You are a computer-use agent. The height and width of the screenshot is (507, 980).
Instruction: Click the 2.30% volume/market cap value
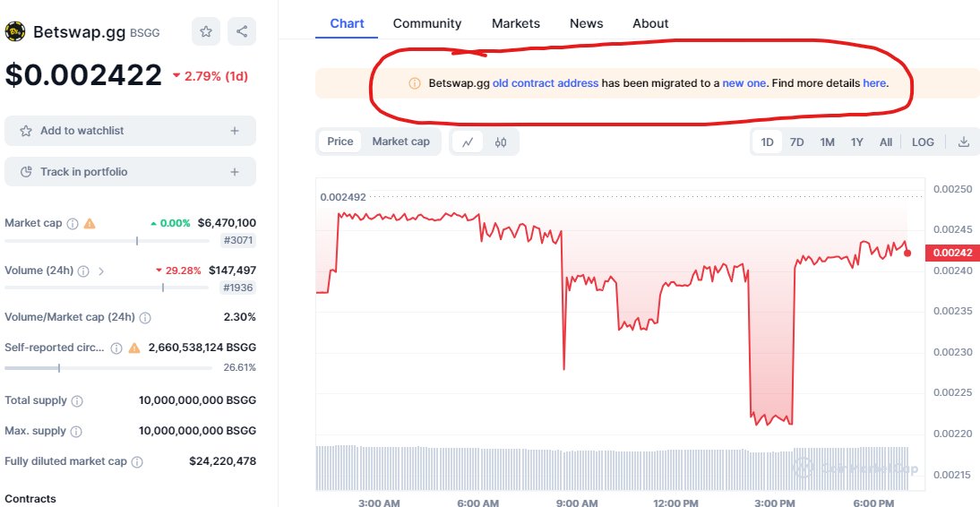point(240,317)
